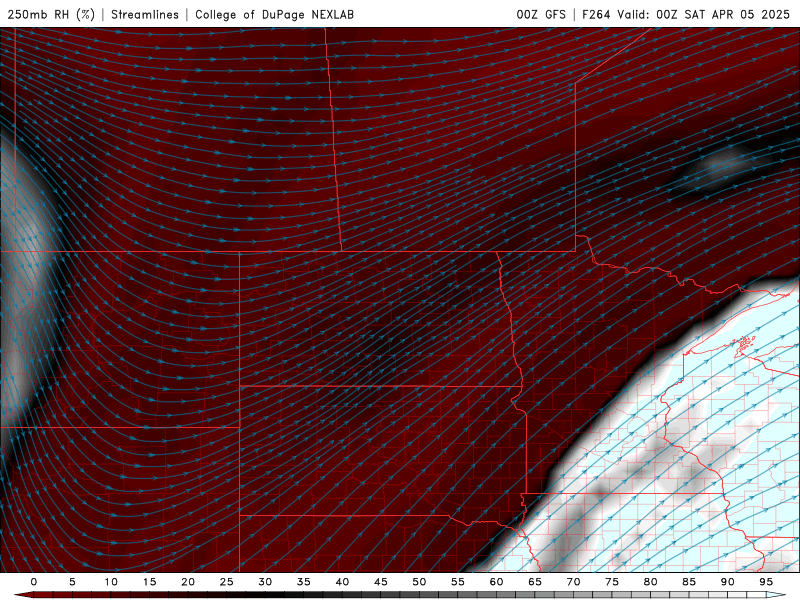Click the color bar label "40"

tap(342, 582)
